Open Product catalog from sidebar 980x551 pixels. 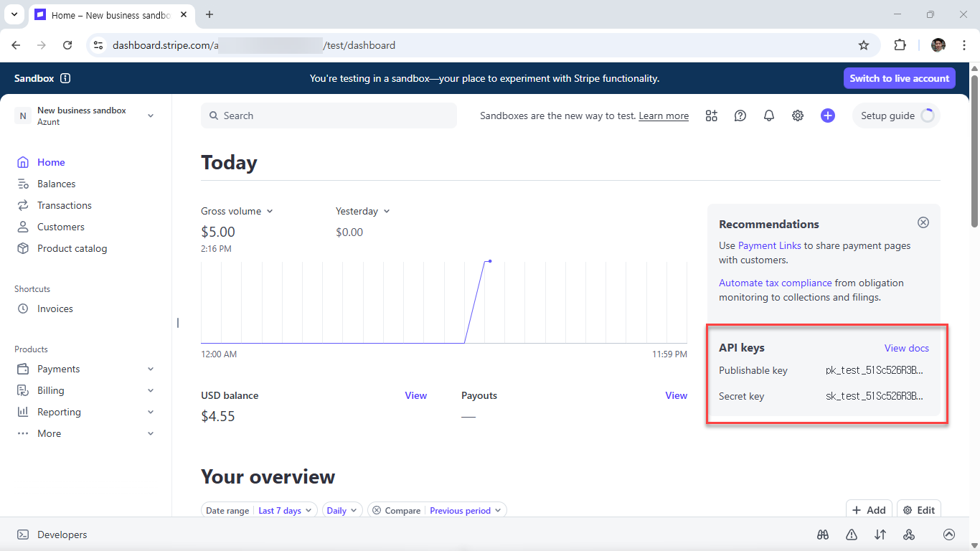coord(72,248)
